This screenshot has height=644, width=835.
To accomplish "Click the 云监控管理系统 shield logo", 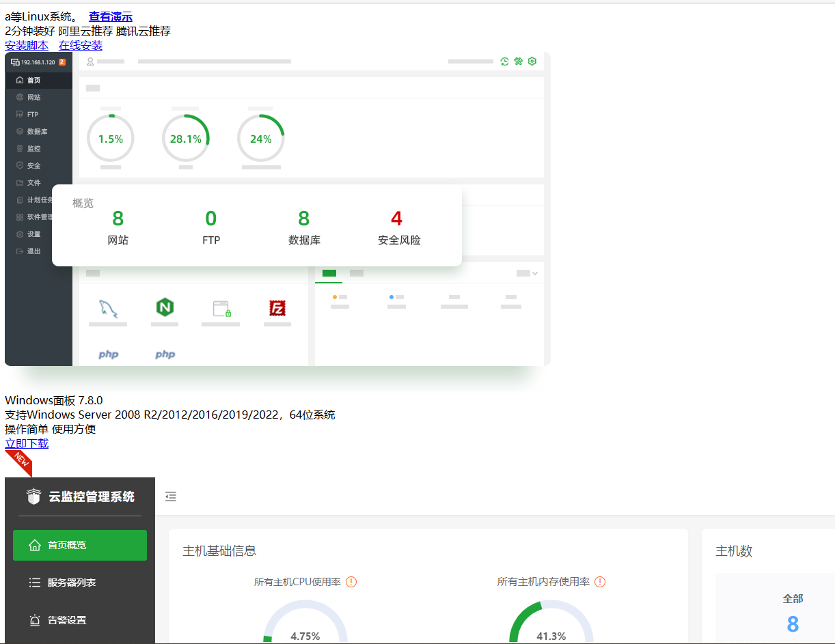I will coord(33,496).
